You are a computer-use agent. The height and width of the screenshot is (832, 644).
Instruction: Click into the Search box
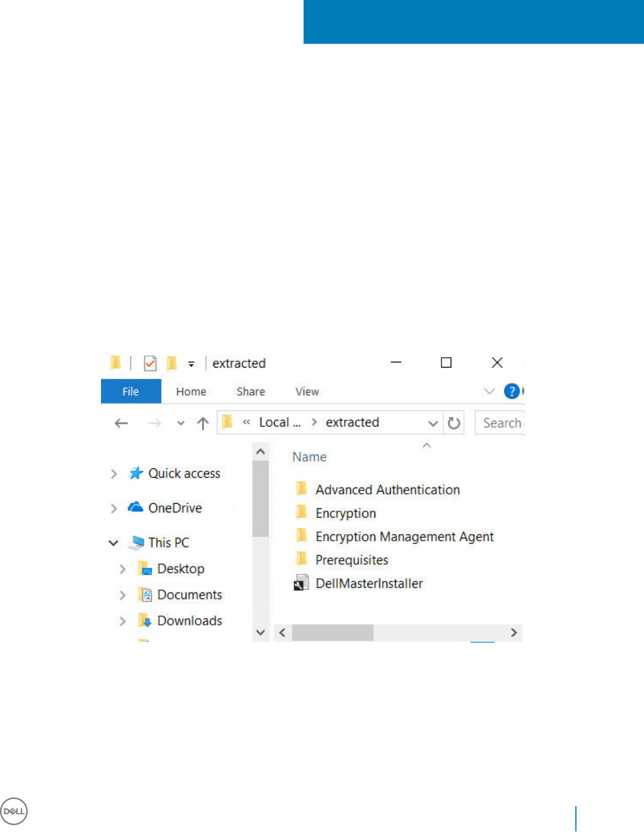click(500, 423)
